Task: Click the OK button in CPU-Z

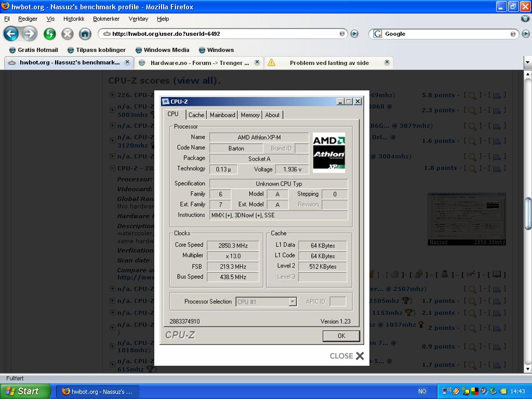Action: [x=341, y=336]
